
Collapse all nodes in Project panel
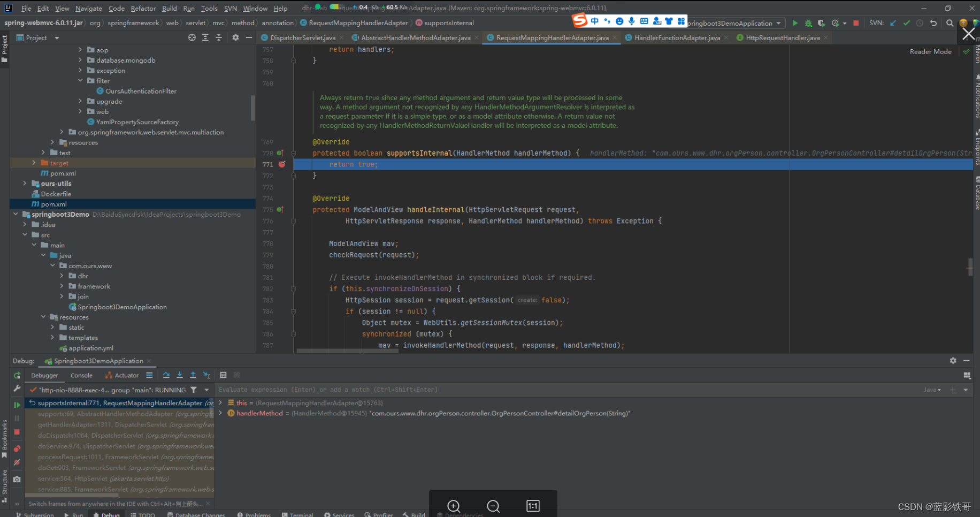pos(218,37)
